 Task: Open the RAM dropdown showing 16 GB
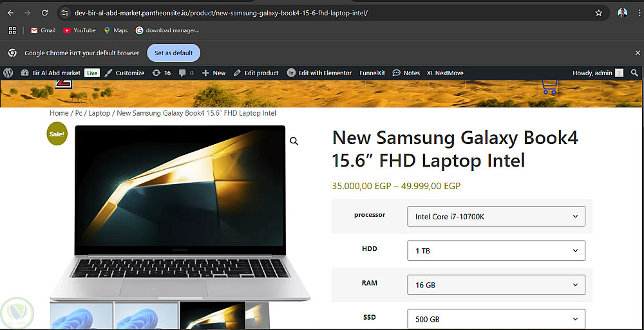tap(496, 284)
